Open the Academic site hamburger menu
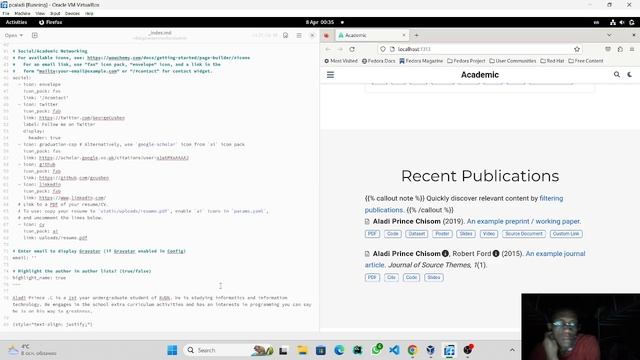Image resolution: width=640 pixels, height=360 pixels. click(330, 75)
